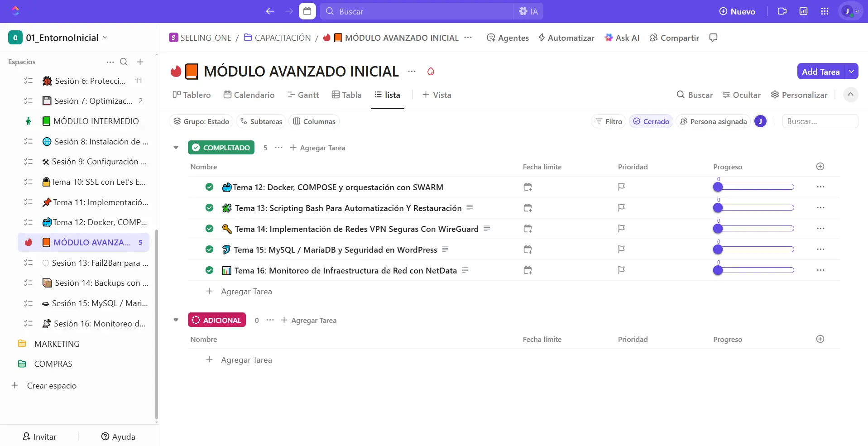Click the screen recording clip icon

[782, 11]
